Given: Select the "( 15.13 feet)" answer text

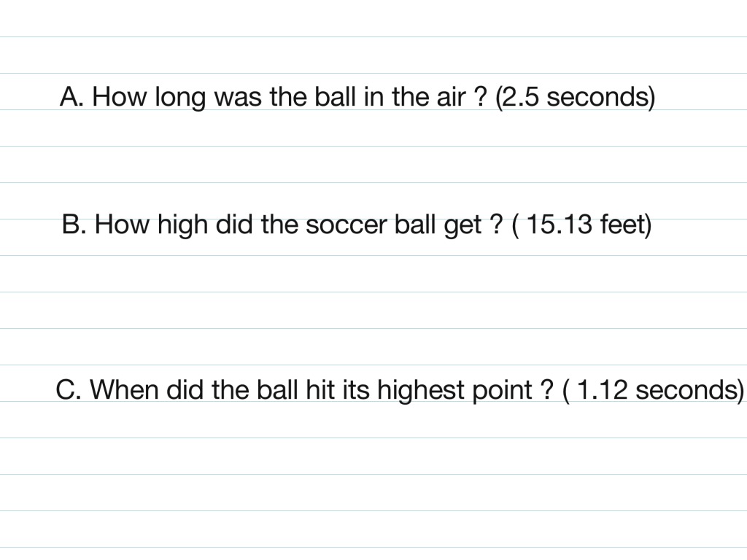Looking at the screenshot, I should click(581, 225).
